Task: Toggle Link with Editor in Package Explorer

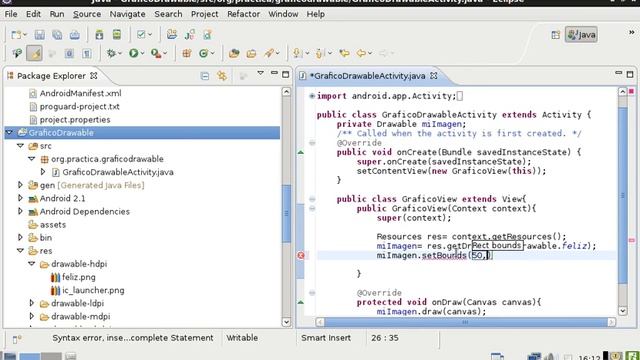Action: click(x=222, y=76)
